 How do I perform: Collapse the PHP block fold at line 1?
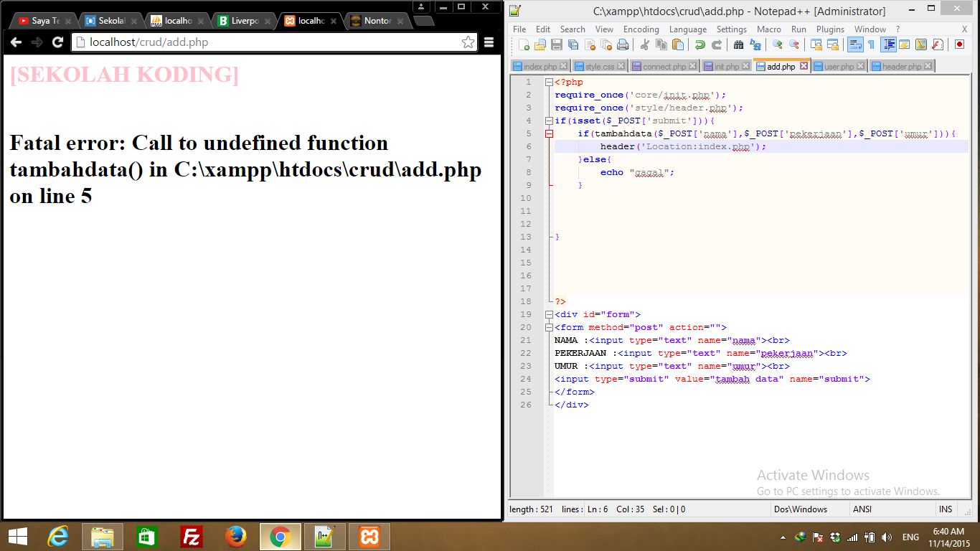(549, 82)
